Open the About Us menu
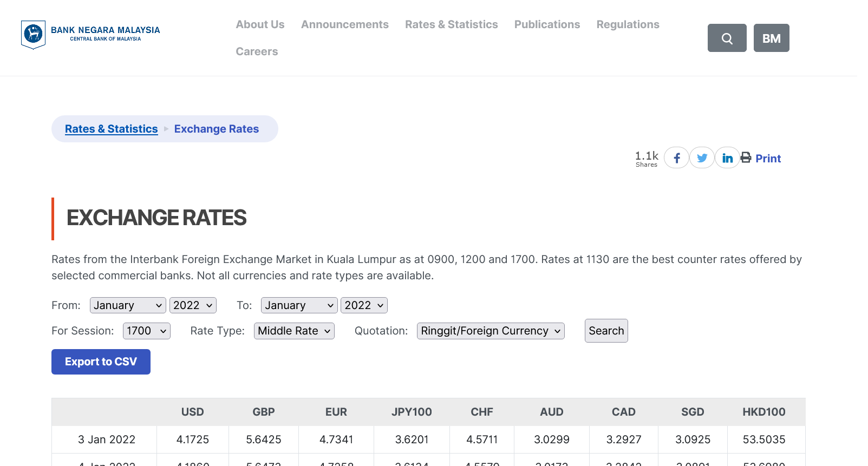Image resolution: width=868 pixels, height=466 pixels. [x=260, y=24]
